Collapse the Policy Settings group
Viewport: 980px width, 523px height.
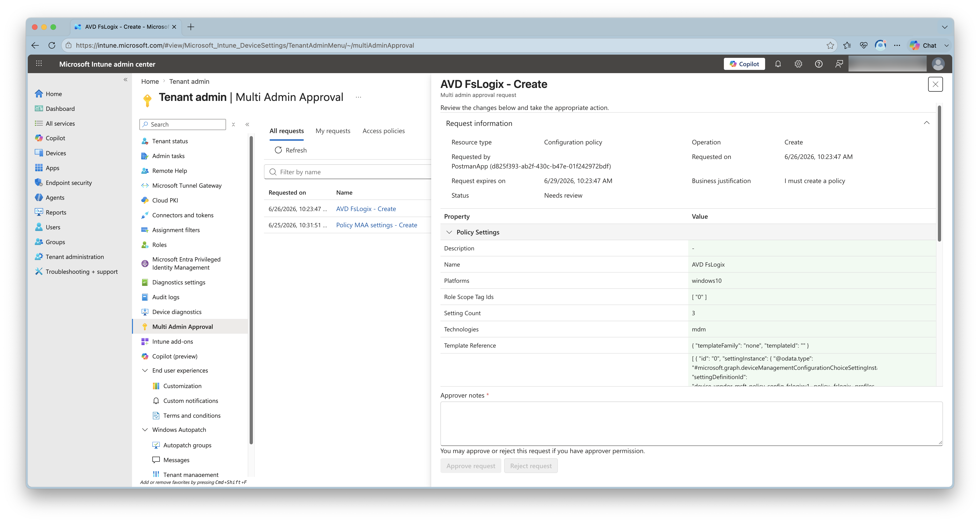(449, 232)
